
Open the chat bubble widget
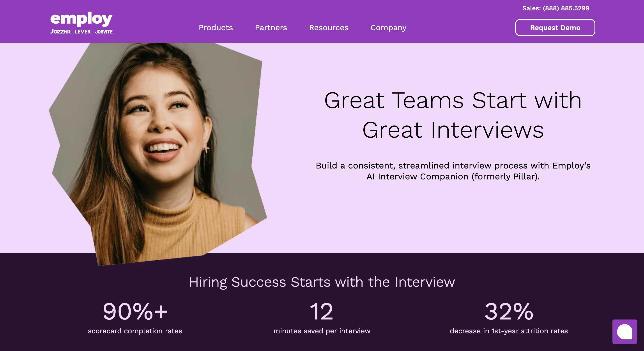pos(624,332)
